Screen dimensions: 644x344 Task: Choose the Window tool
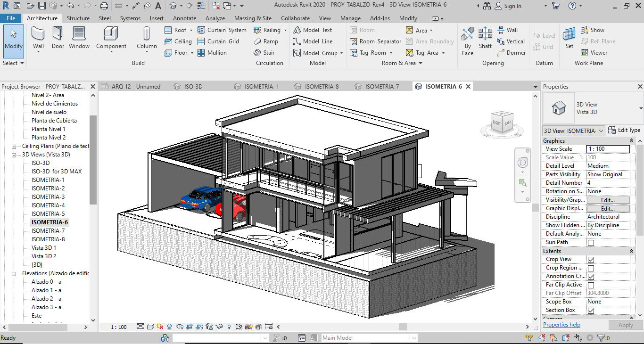(x=79, y=38)
